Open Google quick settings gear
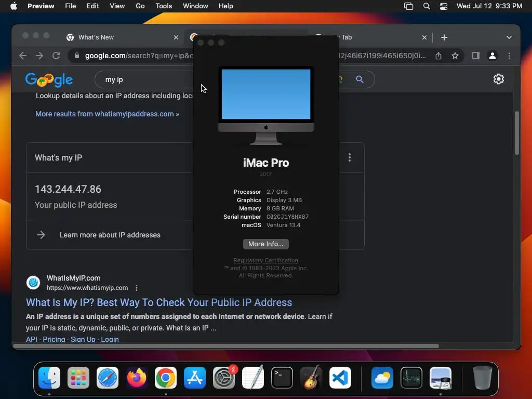Viewport: 532px width, 399px height. (x=498, y=79)
